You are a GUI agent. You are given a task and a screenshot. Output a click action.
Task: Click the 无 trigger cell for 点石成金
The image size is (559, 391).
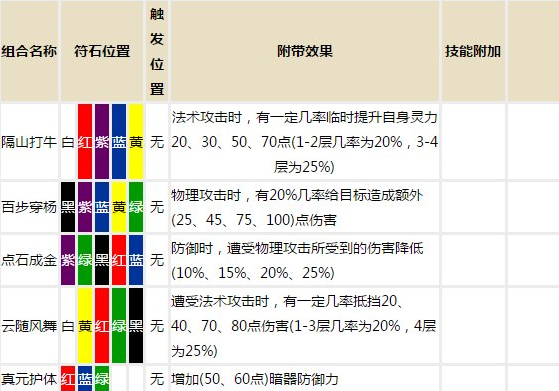click(x=157, y=260)
